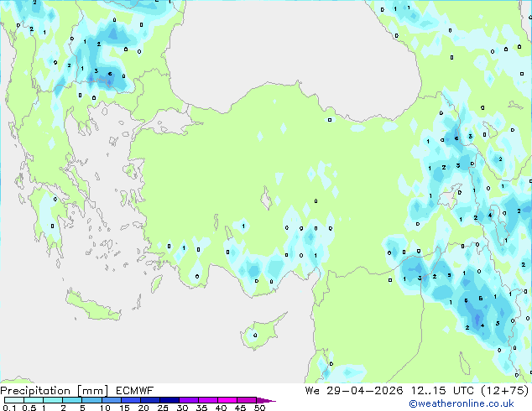Pick the 20–25 mm dark blue swatch
532x411 pixels.
[x=150, y=400]
